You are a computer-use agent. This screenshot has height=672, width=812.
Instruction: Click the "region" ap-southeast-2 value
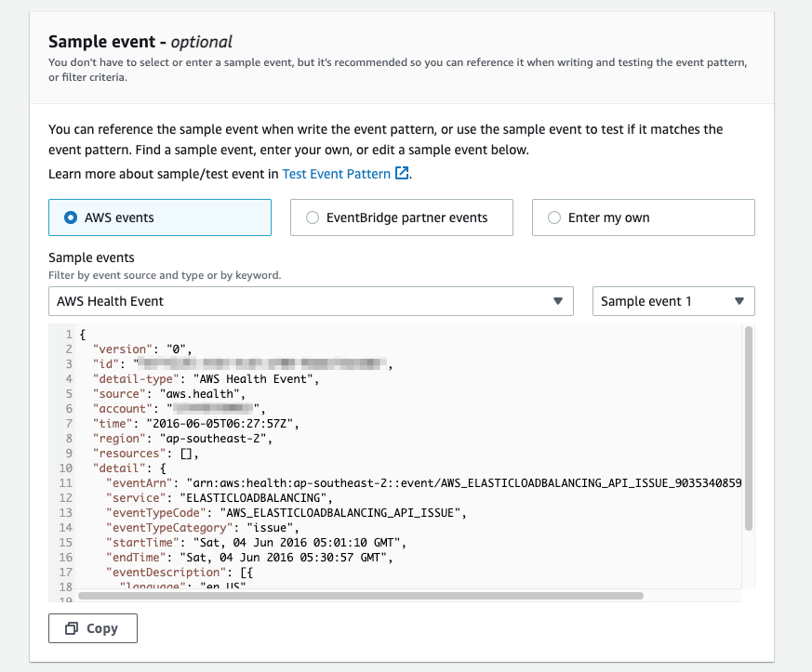[216, 439]
